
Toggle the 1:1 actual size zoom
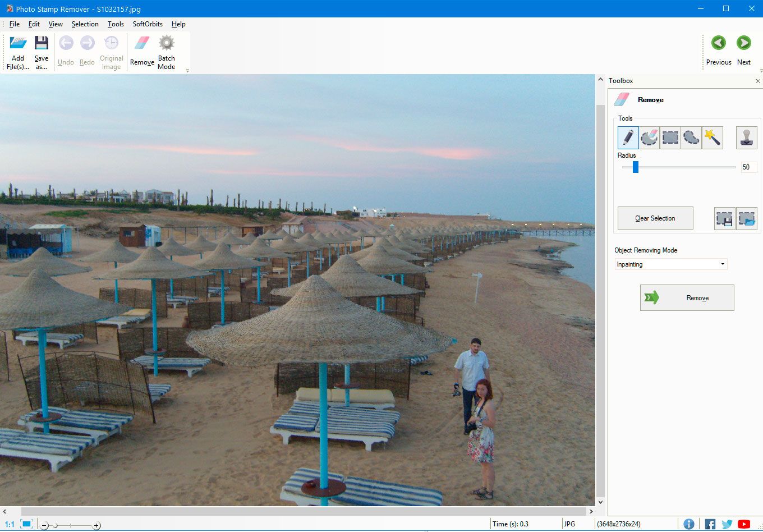coord(10,524)
